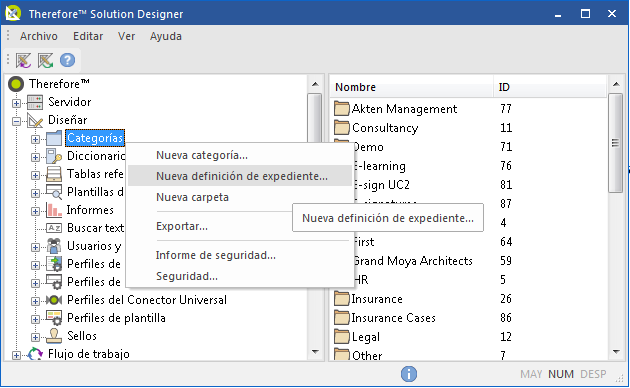Expand the Informes node plus box
Image resolution: width=630 pixels, height=388 pixels.
point(35,211)
